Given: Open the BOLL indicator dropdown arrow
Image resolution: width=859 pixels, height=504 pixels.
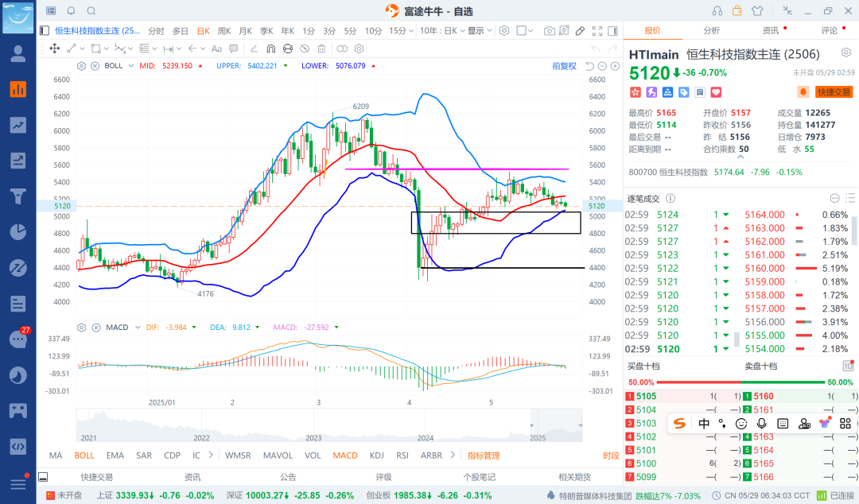Looking at the screenshot, I should point(131,66).
